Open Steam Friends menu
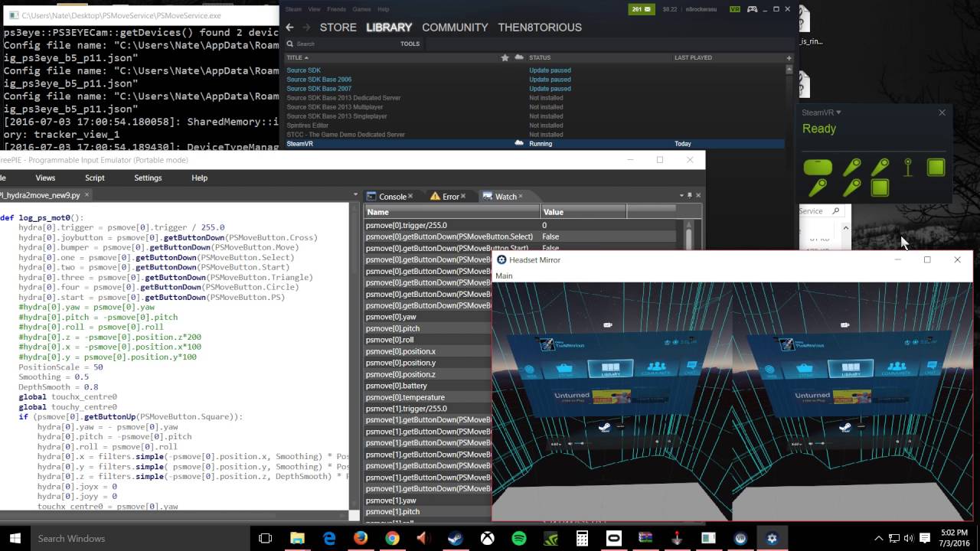Image resolution: width=980 pixels, height=551 pixels. [x=336, y=9]
